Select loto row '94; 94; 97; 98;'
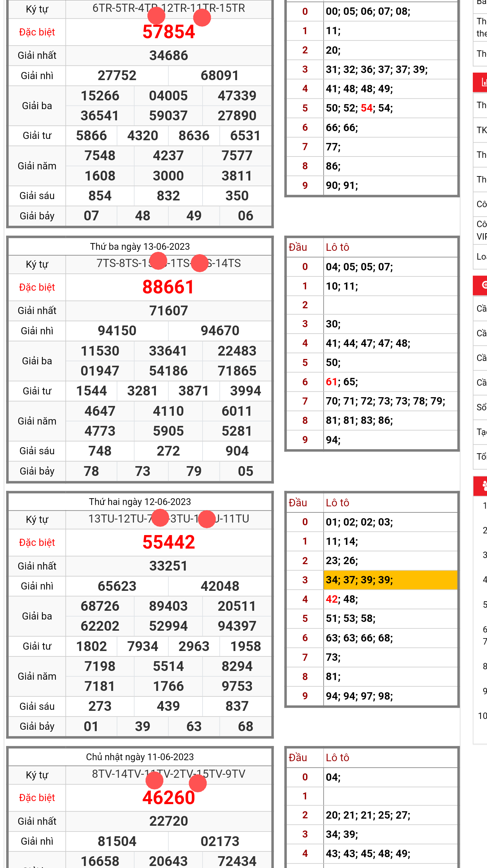487x868 pixels. tap(390, 696)
